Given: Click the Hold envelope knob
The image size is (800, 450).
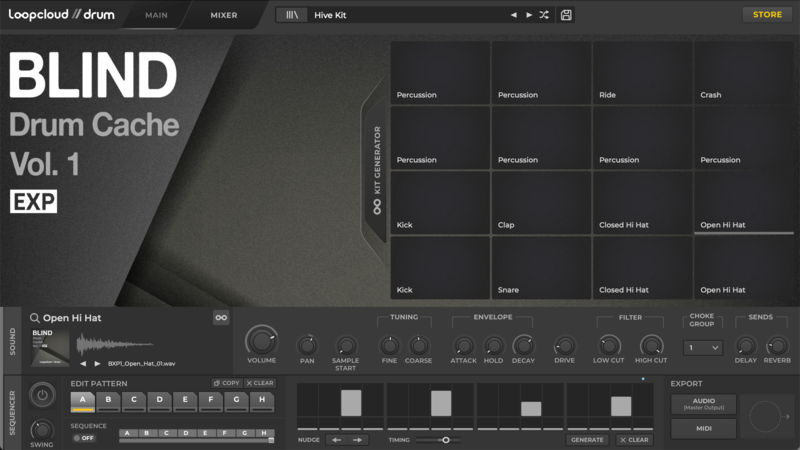Looking at the screenshot, I should (493, 346).
